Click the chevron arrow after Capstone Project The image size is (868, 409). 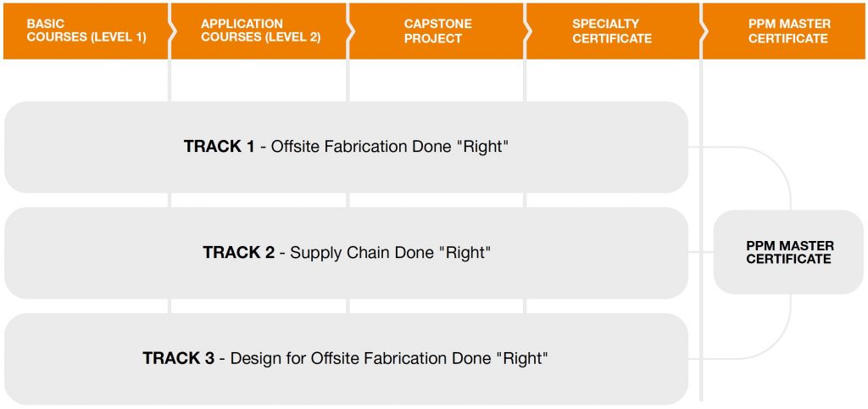pos(526,31)
